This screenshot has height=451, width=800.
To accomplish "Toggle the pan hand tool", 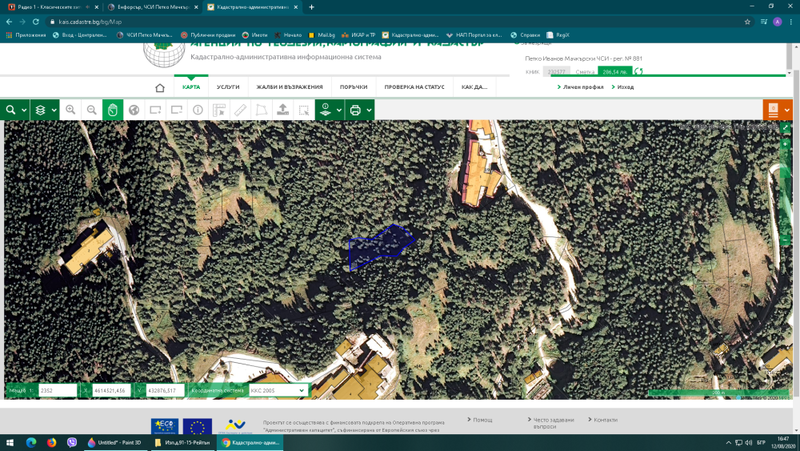I will pos(113,110).
